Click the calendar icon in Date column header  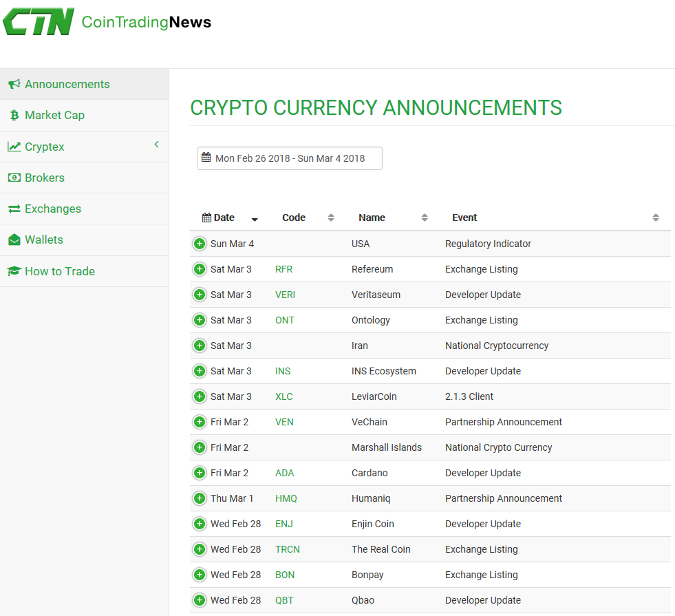(x=206, y=217)
